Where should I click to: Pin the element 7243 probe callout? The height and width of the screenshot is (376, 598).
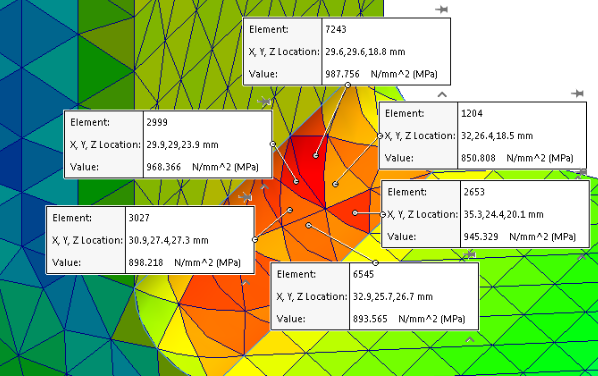pyautogui.click(x=441, y=9)
